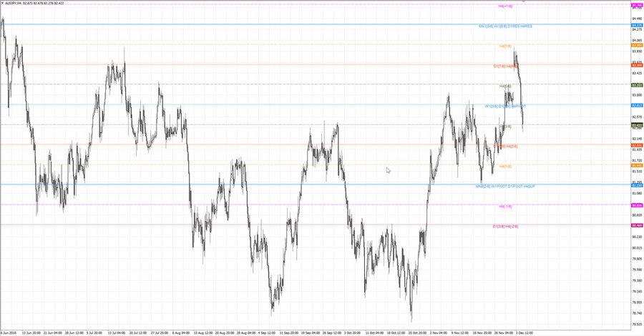Click the D1[7/8] H4[6/8] level label
The width and height of the screenshot is (644, 336).
[506, 66]
